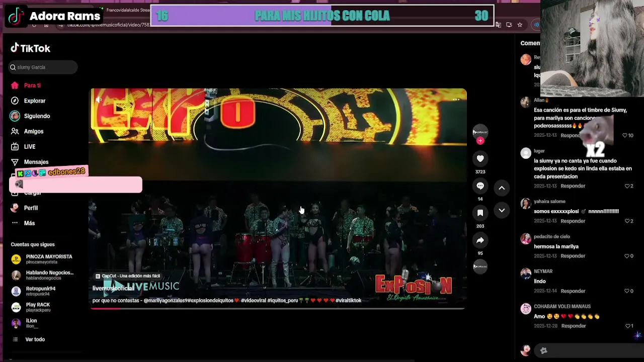This screenshot has width=644, height=362.
Task: Open the Siguiendo section
Action: (x=37, y=116)
